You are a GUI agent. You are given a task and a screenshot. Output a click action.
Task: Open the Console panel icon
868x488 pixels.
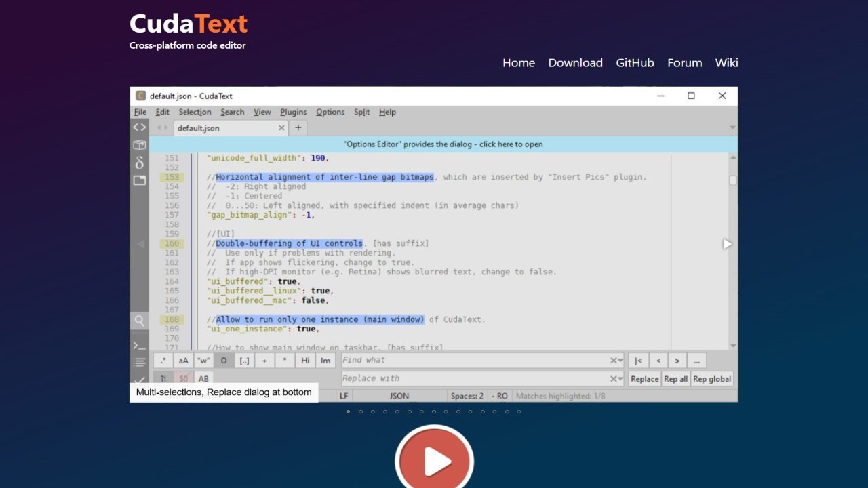(x=139, y=346)
